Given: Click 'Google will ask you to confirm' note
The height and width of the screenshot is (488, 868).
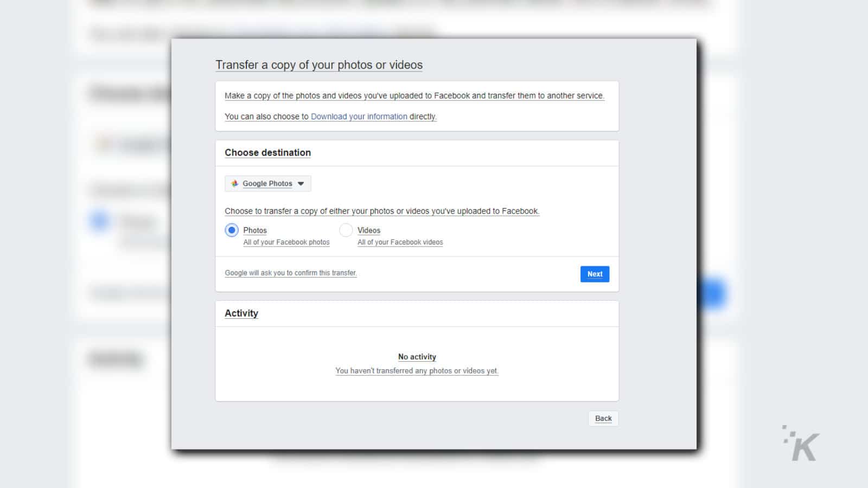Looking at the screenshot, I should [291, 273].
